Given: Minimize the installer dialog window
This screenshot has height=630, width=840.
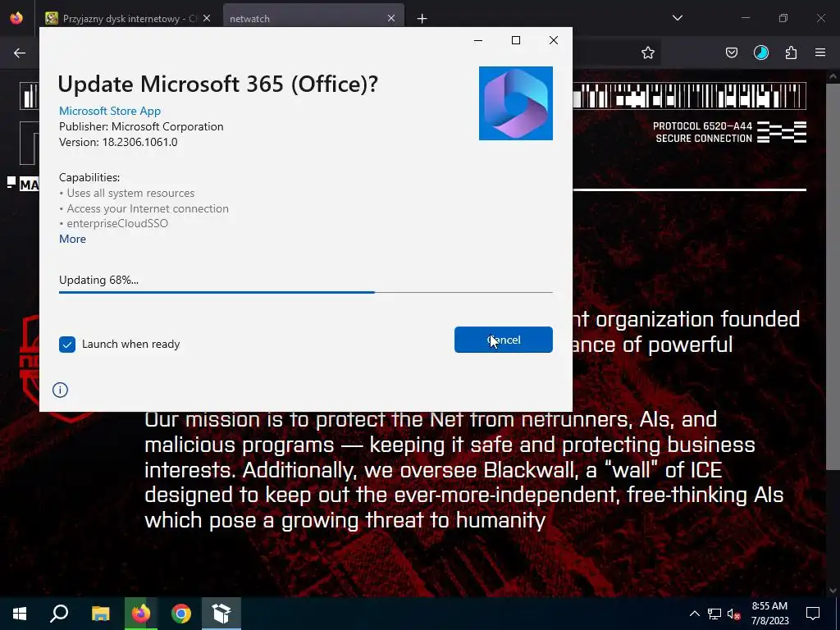Looking at the screenshot, I should pyautogui.click(x=478, y=40).
